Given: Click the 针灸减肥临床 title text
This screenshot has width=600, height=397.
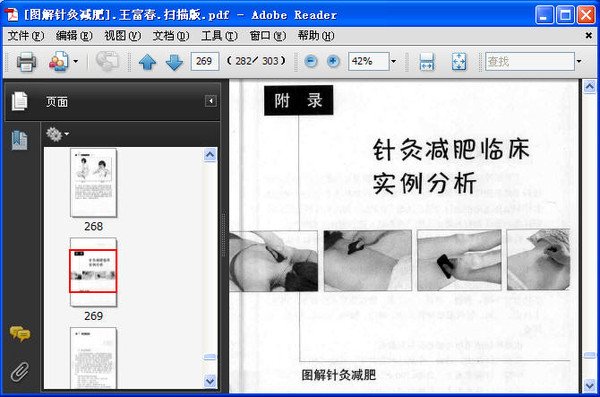Looking at the screenshot, I should 452,149.
